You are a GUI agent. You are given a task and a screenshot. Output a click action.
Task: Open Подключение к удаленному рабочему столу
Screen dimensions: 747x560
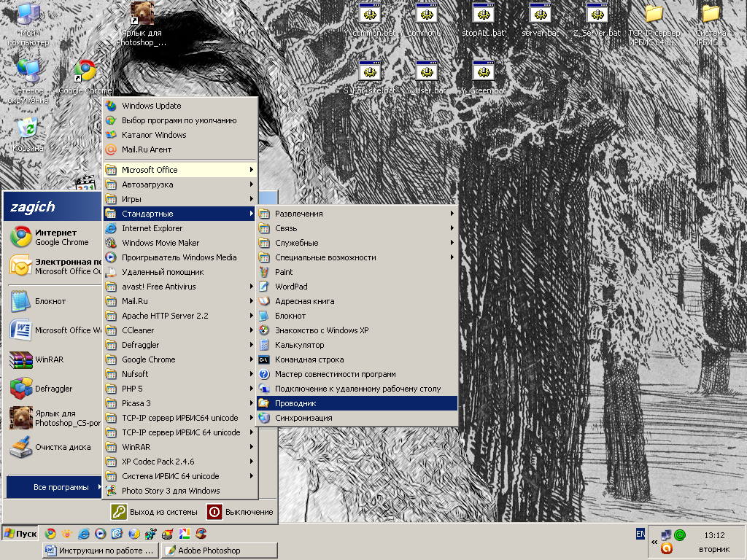coord(357,389)
